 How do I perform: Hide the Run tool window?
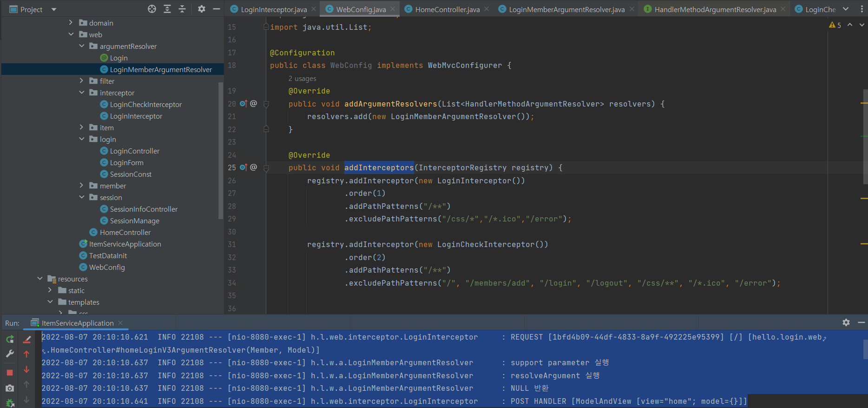pyautogui.click(x=861, y=322)
